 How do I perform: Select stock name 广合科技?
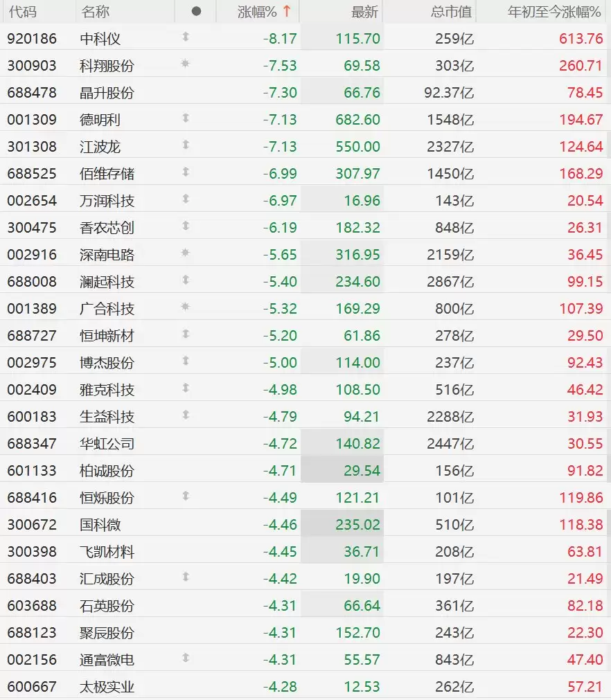107,309
